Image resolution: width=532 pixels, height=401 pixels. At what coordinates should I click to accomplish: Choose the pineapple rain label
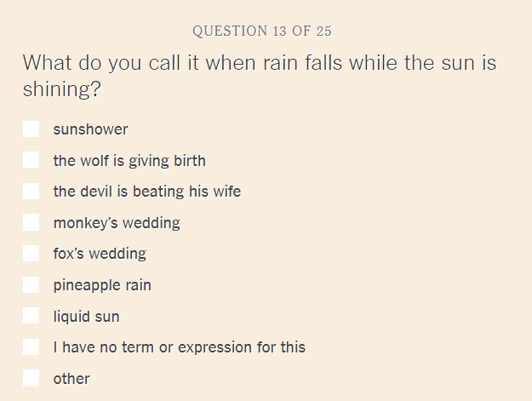click(x=102, y=285)
